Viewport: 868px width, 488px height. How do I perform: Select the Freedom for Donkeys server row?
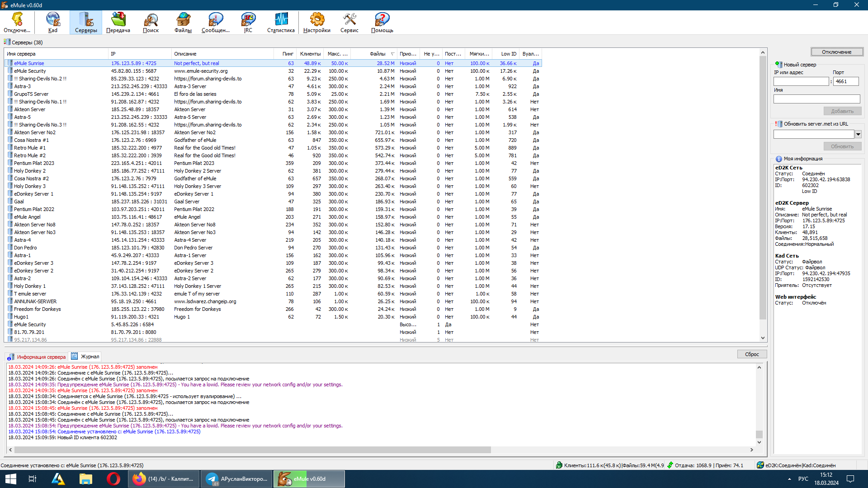[273, 309]
